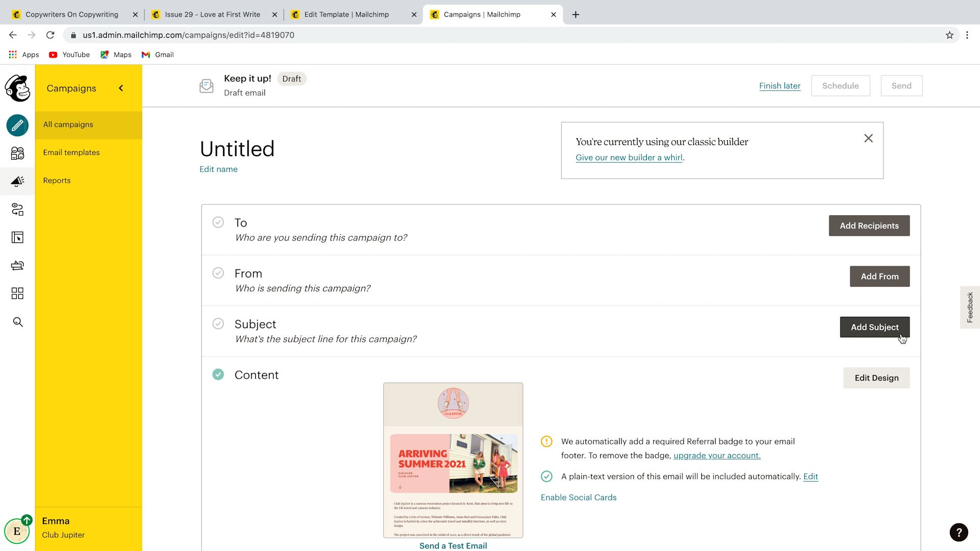Screen dimensions: 980x551
Task: Click the Finish later link
Action: (779, 86)
